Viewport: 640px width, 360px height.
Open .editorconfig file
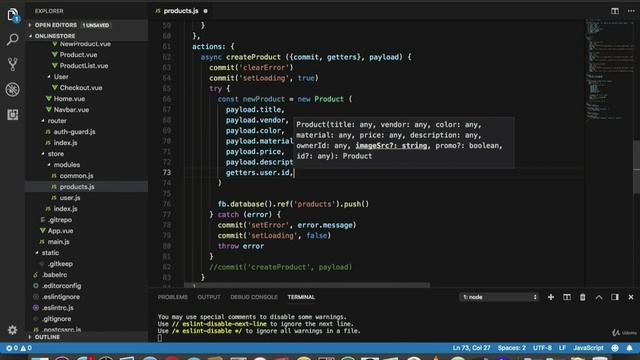tap(61, 286)
